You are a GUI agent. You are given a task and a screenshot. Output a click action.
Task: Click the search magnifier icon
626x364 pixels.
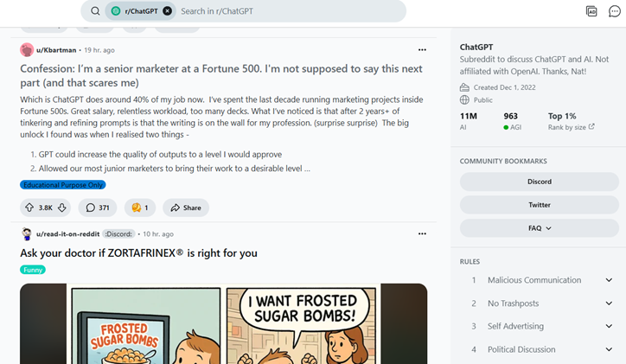95,11
